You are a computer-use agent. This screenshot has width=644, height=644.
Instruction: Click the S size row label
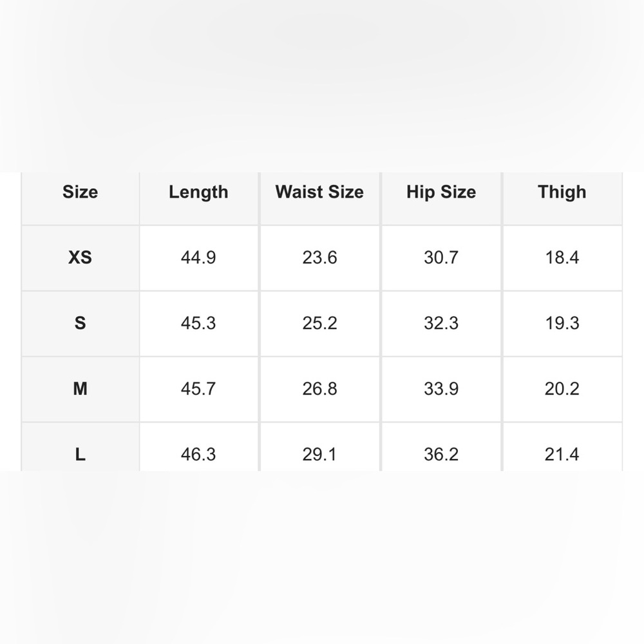point(80,323)
